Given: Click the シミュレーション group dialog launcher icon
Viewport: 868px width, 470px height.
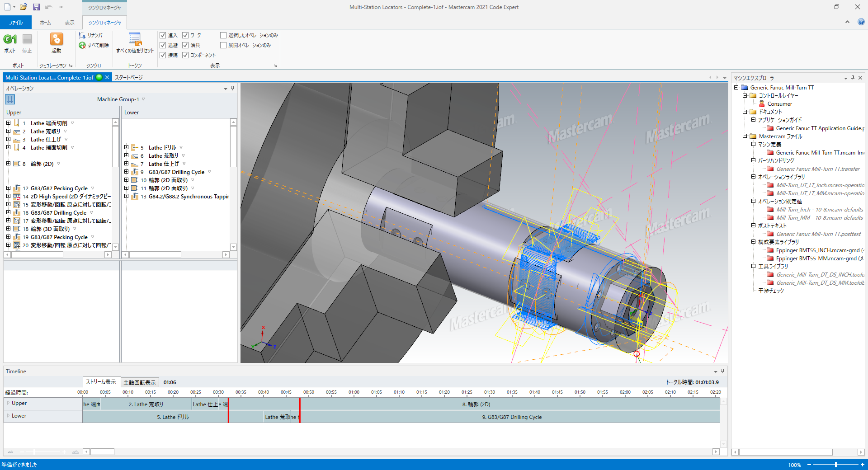Looking at the screenshot, I should 71,66.
